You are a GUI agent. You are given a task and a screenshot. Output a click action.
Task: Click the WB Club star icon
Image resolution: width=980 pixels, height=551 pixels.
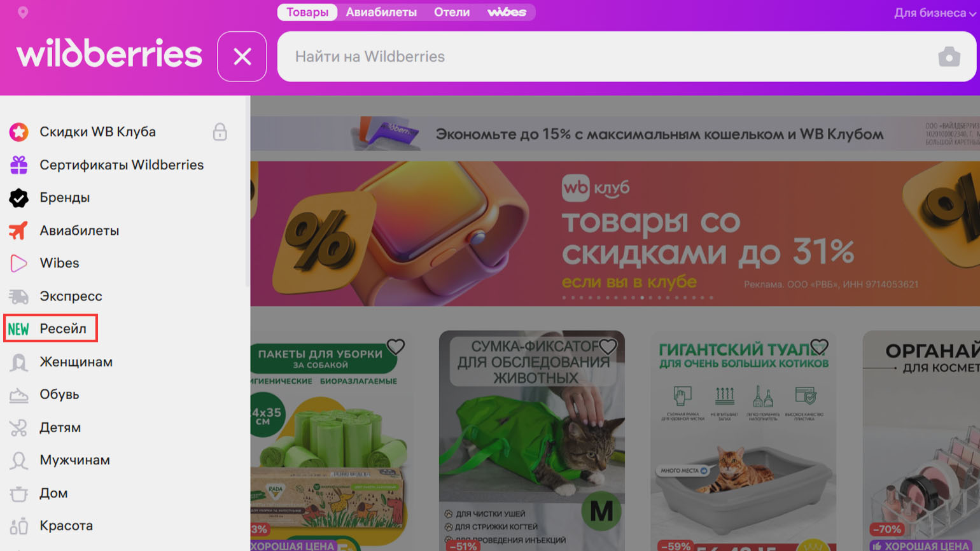coord(19,132)
